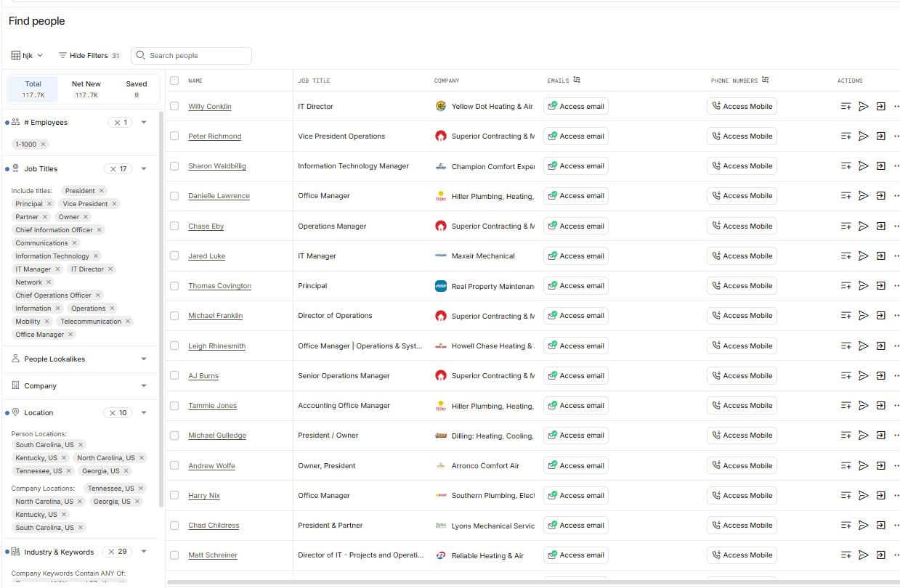Click the Phone Numbers column settings icon
Image resolution: width=900 pixels, height=588 pixels.
765,80
